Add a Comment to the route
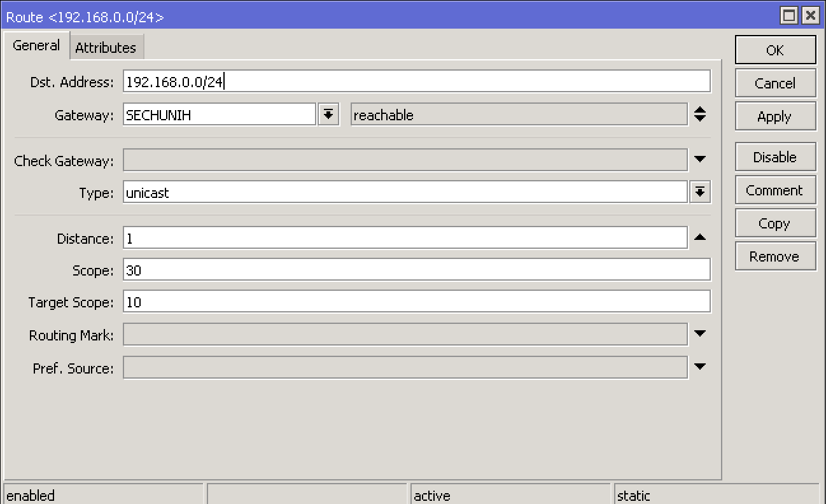Image resolution: width=826 pixels, height=504 pixels. (x=775, y=190)
